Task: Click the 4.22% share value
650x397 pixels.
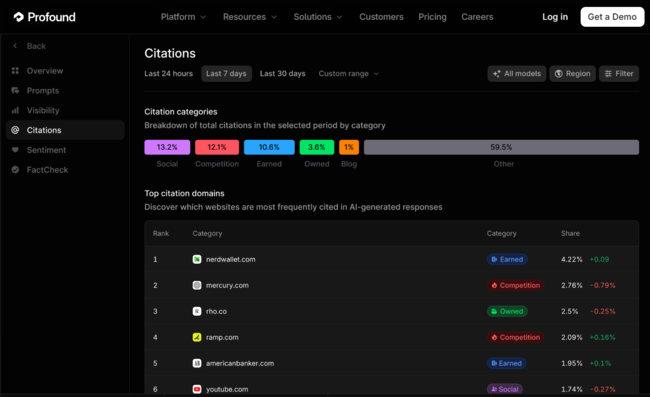Action: click(x=572, y=259)
